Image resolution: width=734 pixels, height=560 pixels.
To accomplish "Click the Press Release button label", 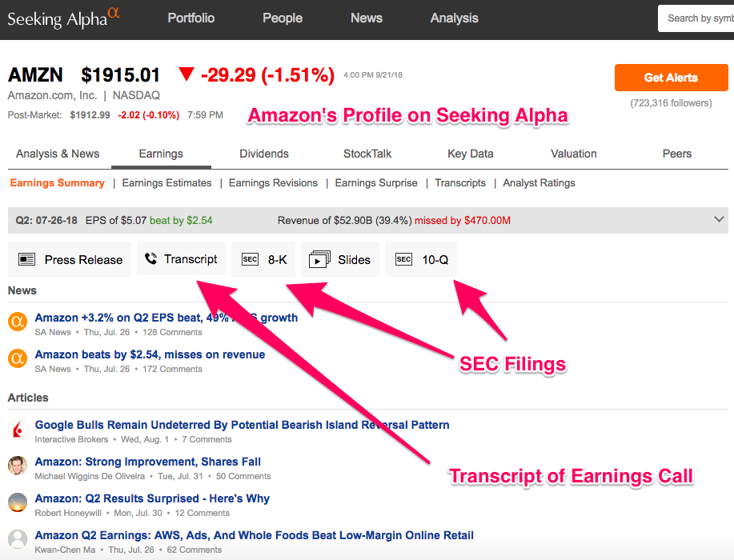I will [83, 260].
